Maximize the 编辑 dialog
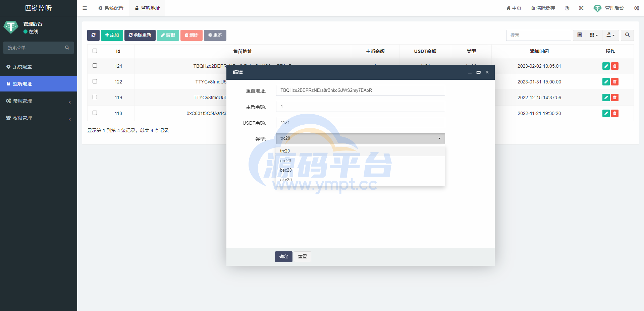 (x=479, y=72)
